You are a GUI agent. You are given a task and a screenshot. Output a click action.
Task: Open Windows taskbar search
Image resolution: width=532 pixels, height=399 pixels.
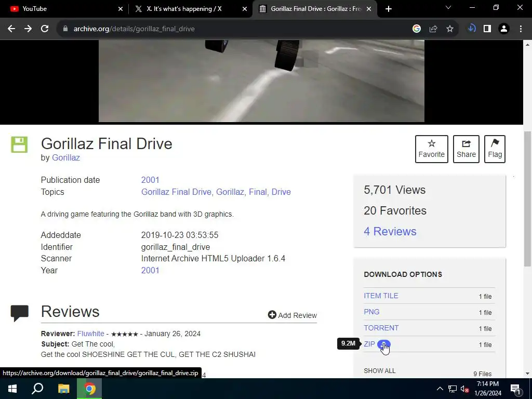pyautogui.click(x=37, y=389)
